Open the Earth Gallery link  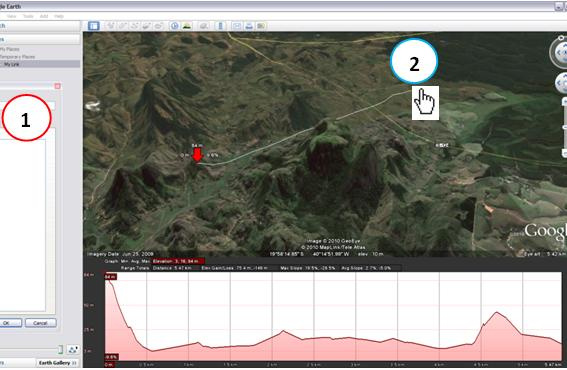point(54,362)
